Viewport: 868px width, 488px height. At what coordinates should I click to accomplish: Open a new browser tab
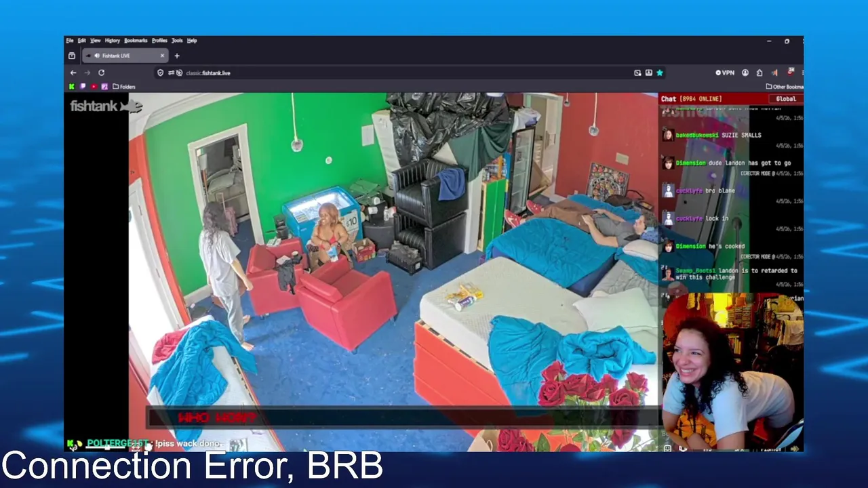pyautogui.click(x=177, y=56)
